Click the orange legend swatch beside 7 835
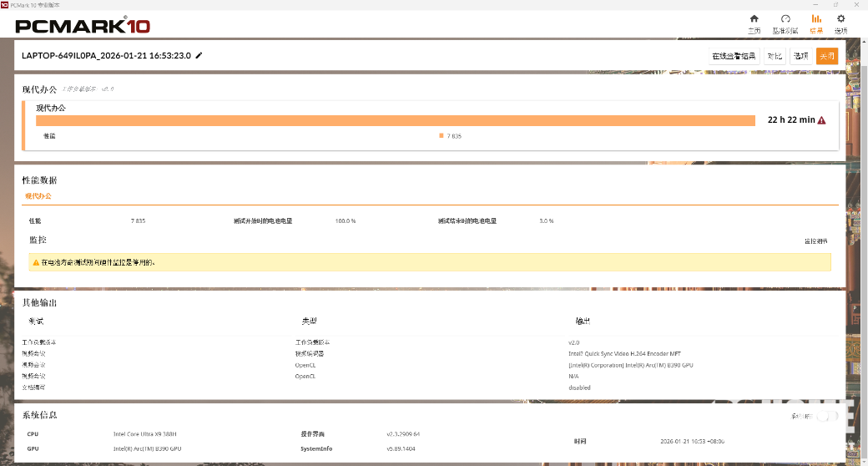868x466 pixels. [x=442, y=135]
